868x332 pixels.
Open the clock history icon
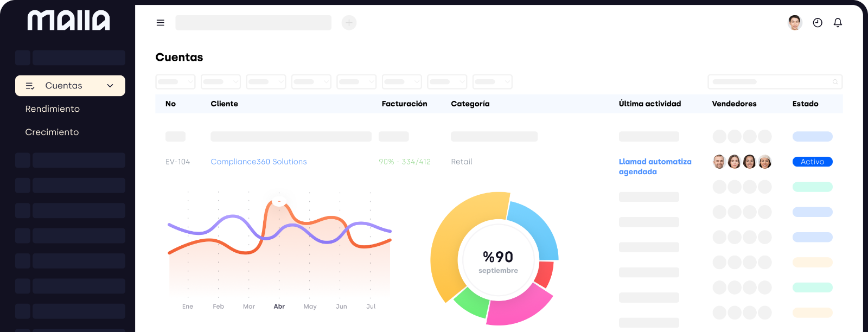818,23
